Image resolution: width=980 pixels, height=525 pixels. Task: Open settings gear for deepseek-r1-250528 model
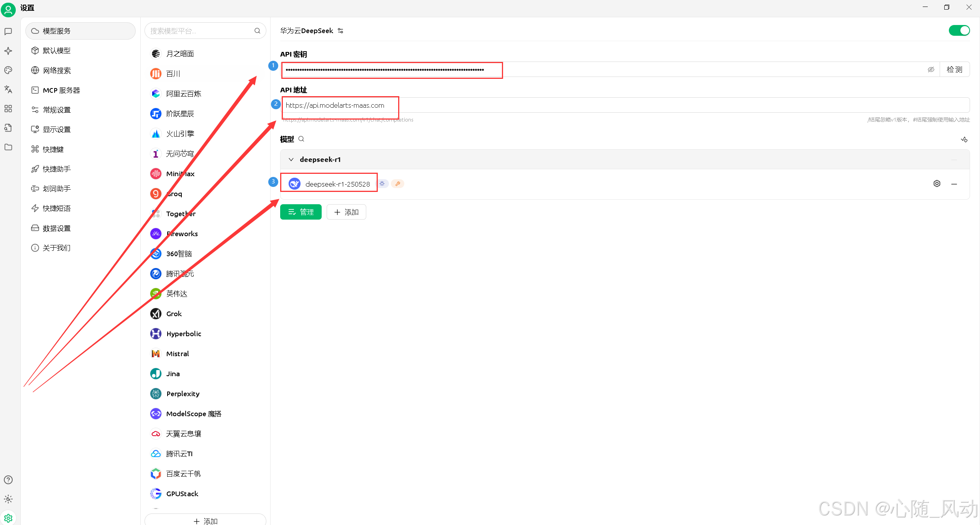(937, 184)
